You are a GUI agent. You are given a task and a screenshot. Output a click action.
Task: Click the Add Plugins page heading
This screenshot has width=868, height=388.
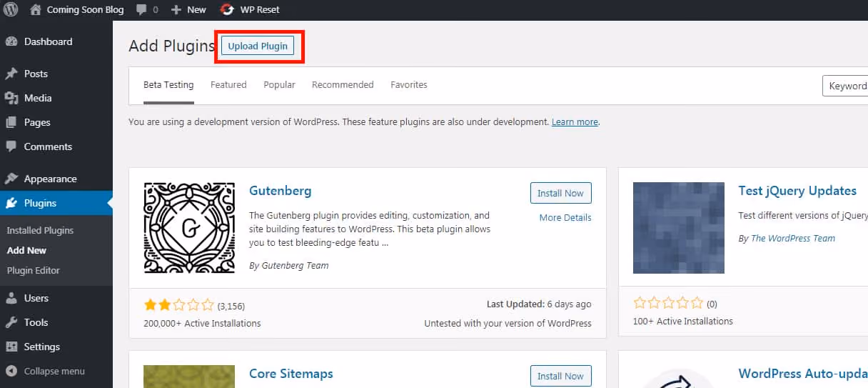(171, 46)
